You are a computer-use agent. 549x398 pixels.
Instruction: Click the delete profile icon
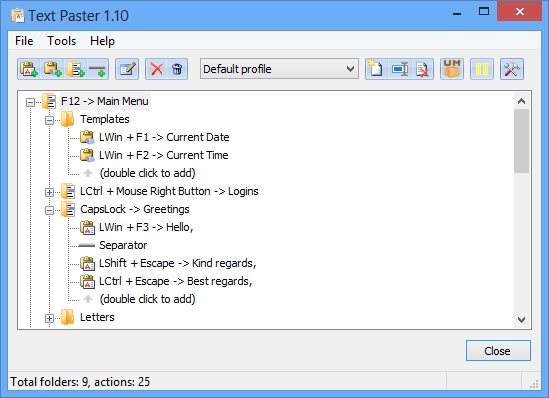422,69
